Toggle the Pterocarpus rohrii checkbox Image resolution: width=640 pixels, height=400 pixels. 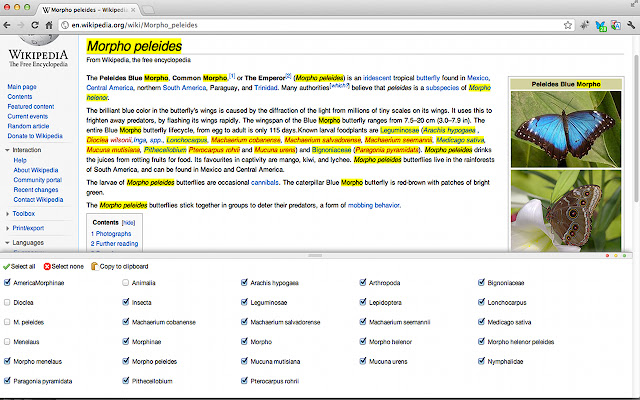244,380
